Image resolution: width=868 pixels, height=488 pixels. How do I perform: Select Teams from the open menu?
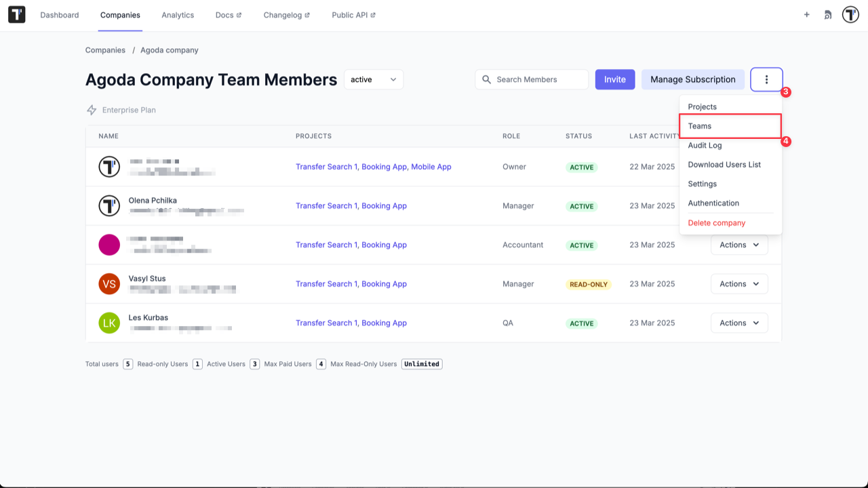coord(698,126)
